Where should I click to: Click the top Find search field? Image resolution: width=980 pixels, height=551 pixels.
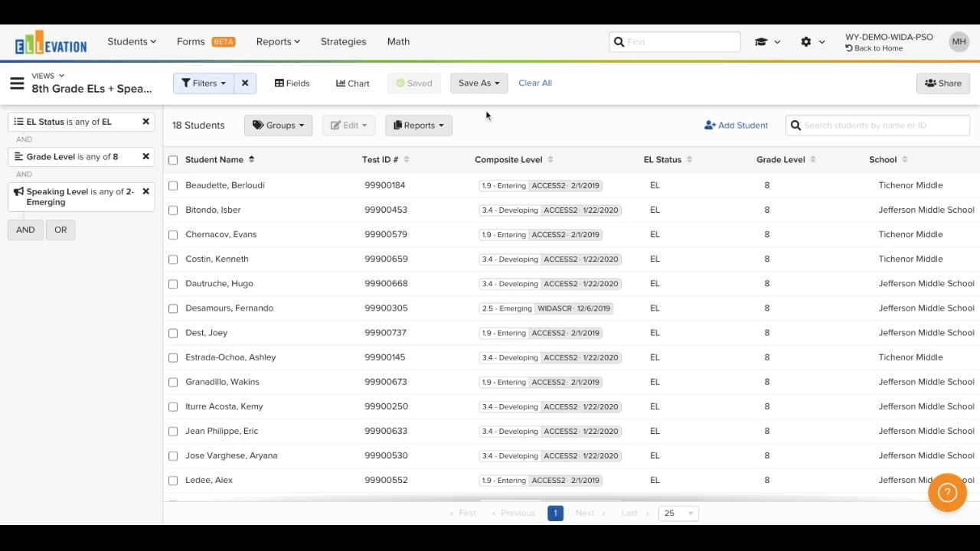pos(675,42)
